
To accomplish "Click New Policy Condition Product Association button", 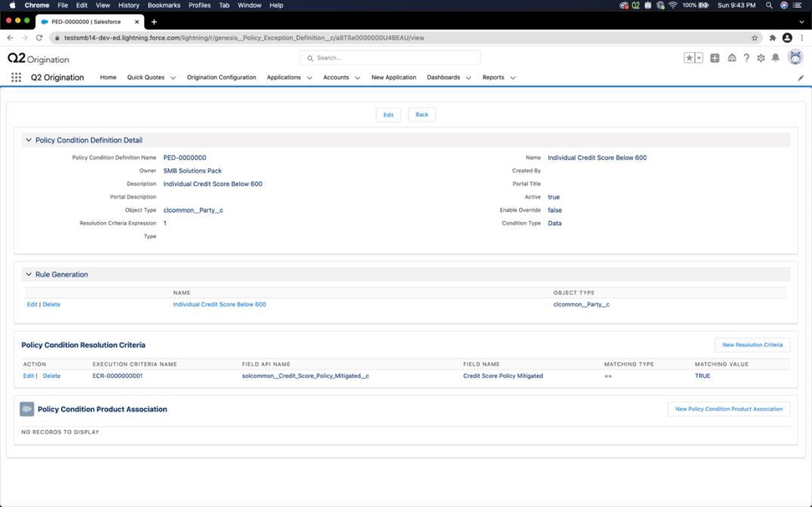I will pyautogui.click(x=729, y=409).
